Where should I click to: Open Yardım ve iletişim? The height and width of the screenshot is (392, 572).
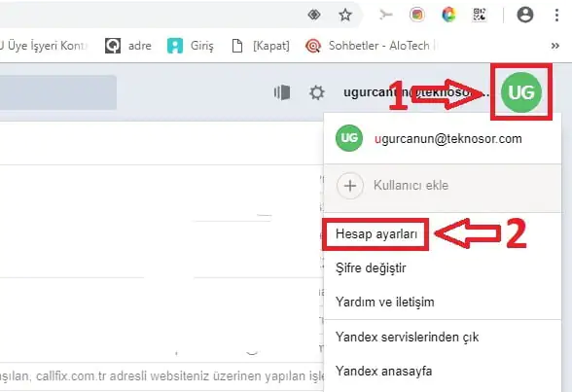click(385, 302)
